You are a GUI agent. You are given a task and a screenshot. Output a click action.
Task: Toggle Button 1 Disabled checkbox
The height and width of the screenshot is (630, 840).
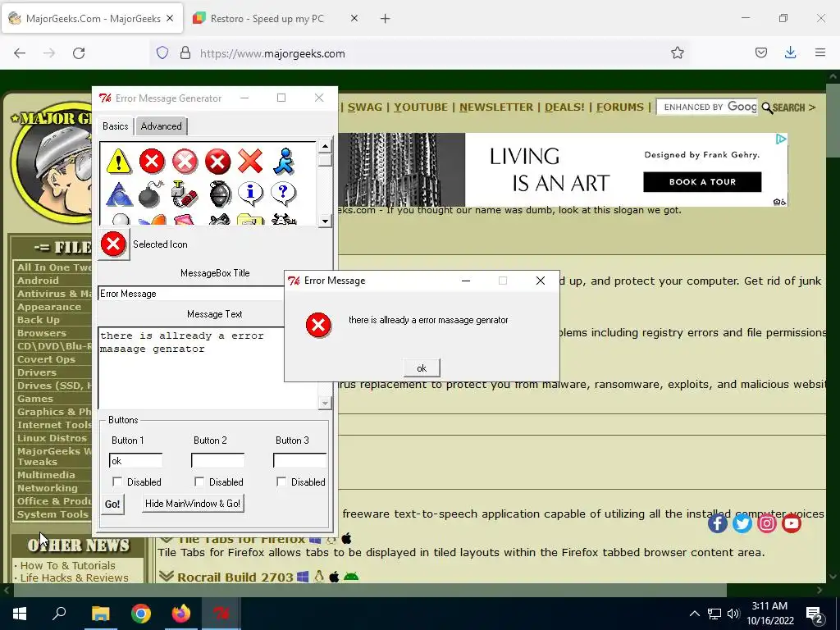click(x=117, y=482)
